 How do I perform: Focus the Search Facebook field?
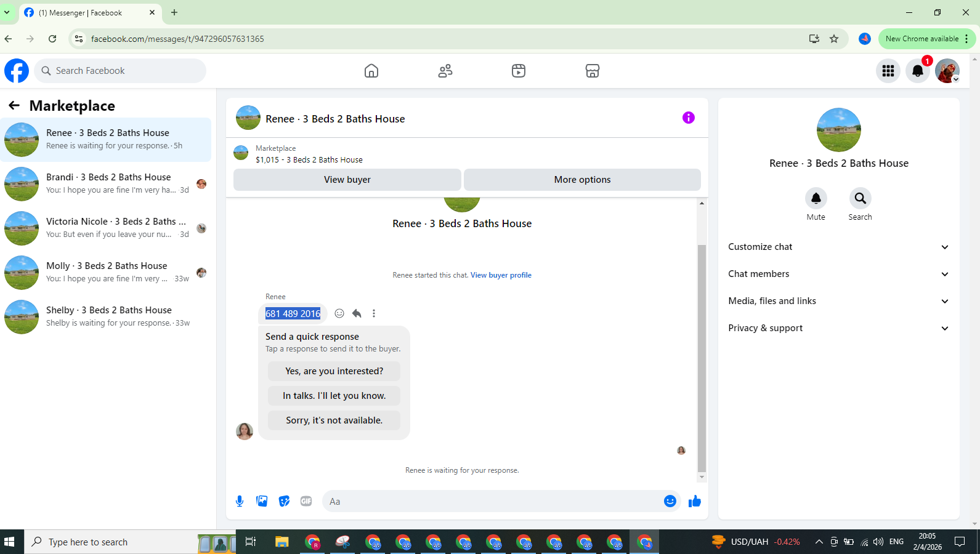tap(120, 71)
